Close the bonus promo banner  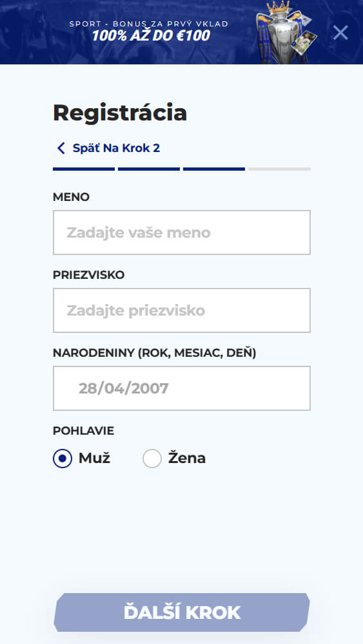[x=340, y=32]
